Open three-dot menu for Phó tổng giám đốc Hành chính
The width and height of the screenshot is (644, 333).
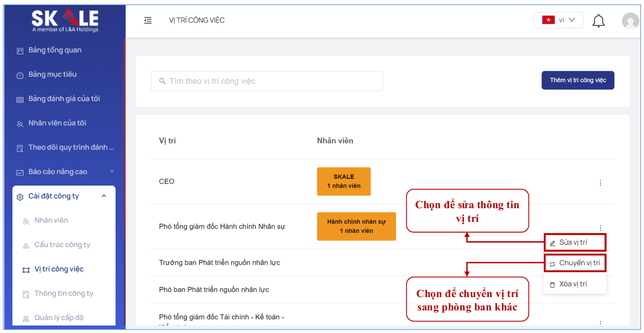click(x=600, y=228)
